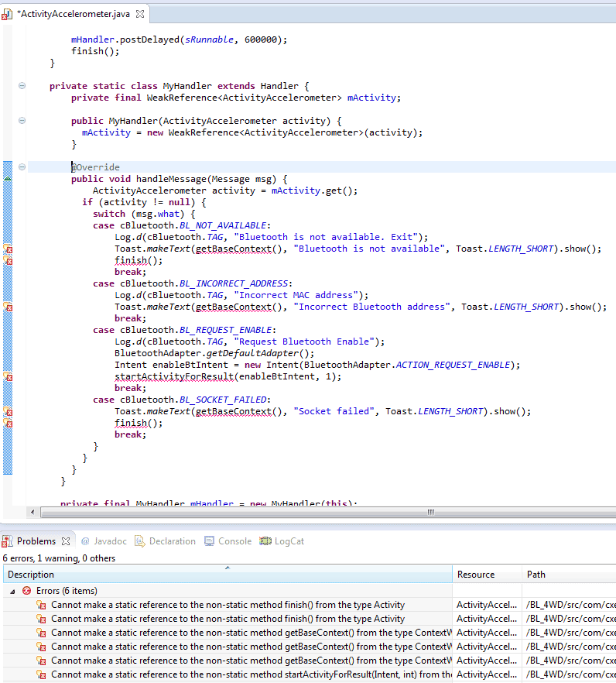Click error marker on 'Socket failed' Toast line

8,411
